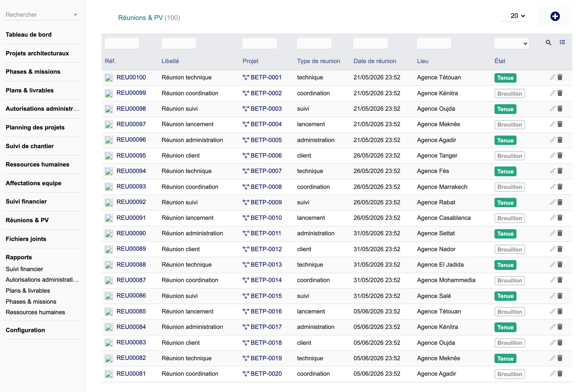587x392 pixels.
Task: Click the search magnifier icon in filter row
Action: point(548,43)
